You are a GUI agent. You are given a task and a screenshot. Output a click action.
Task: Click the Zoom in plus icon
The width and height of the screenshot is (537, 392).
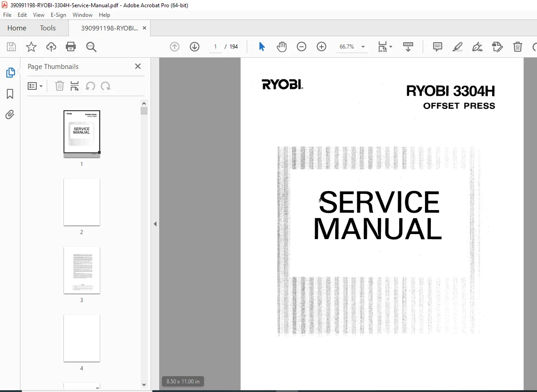point(321,47)
